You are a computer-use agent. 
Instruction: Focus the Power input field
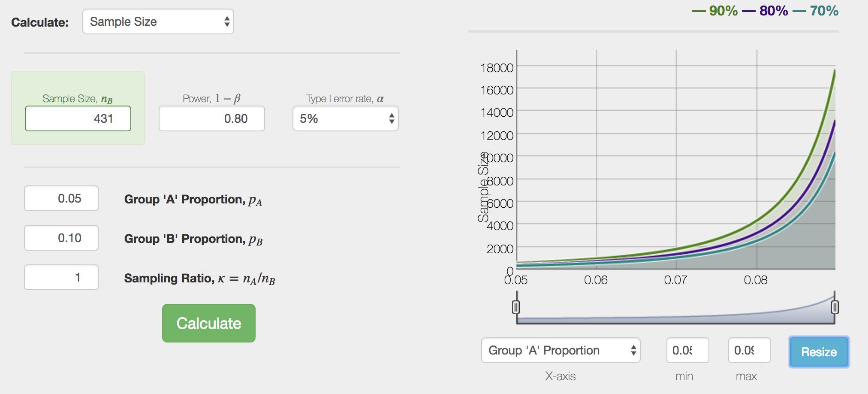coord(212,118)
